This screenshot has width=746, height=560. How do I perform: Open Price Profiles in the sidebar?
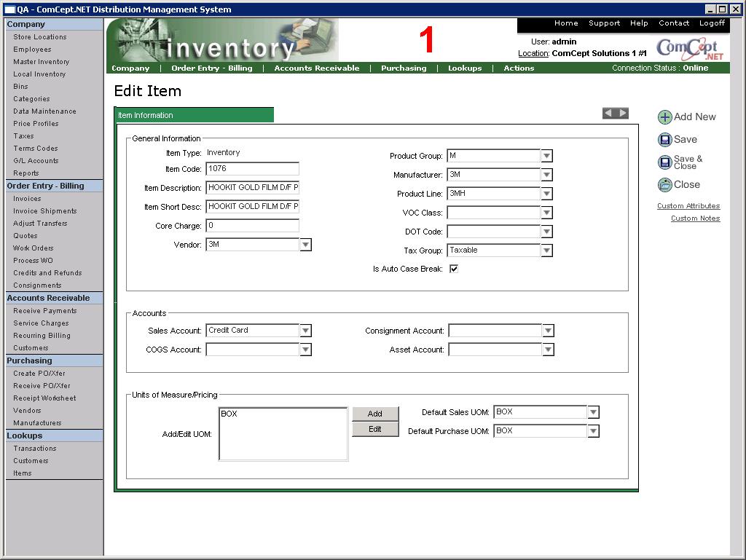(x=36, y=123)
